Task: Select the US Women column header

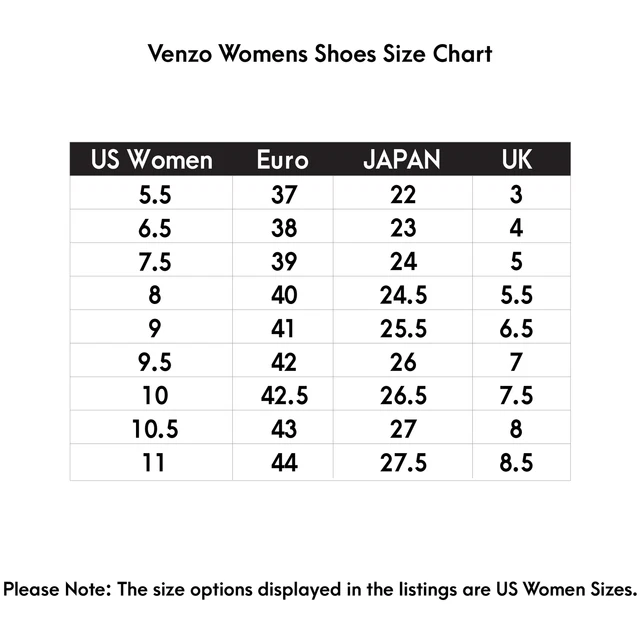Action: [152, 160]
